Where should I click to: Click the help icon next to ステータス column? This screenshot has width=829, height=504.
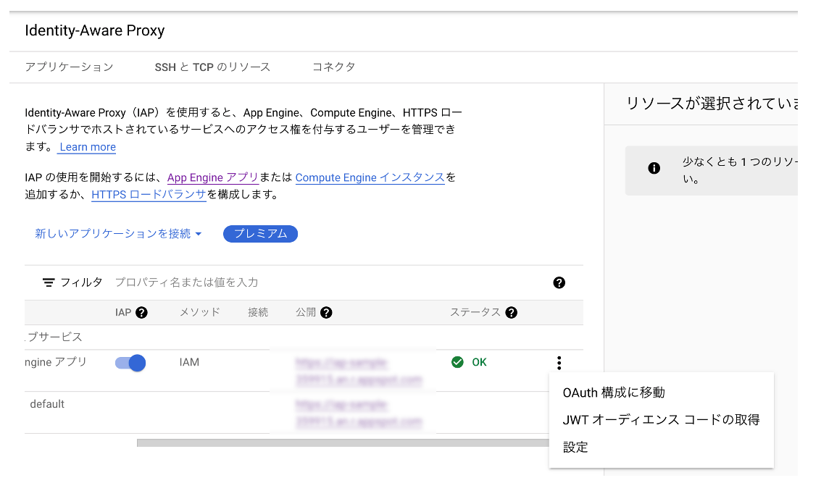pos(511,312)
